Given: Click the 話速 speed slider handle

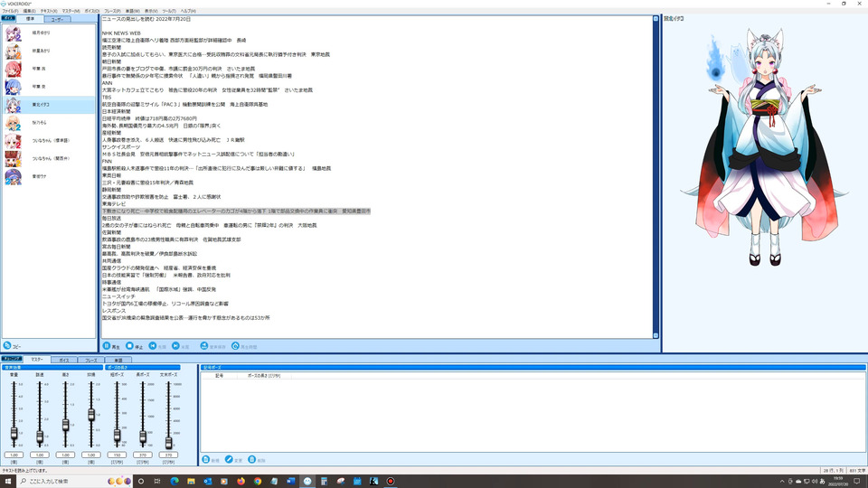Looking at the screenshot, I should pos(40,437).
